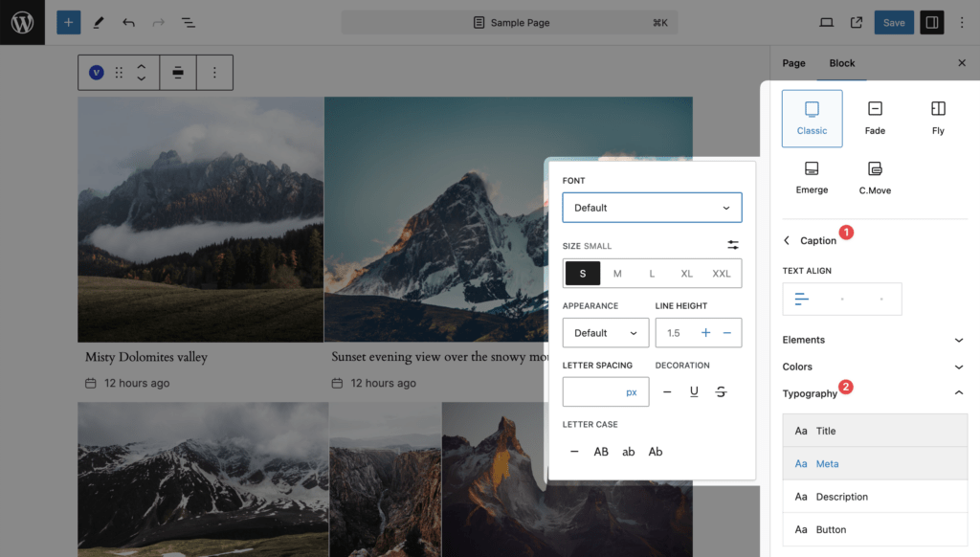This screenshot has width=980, height=557.
Task: Select font size S
Action: pos(583,273)
